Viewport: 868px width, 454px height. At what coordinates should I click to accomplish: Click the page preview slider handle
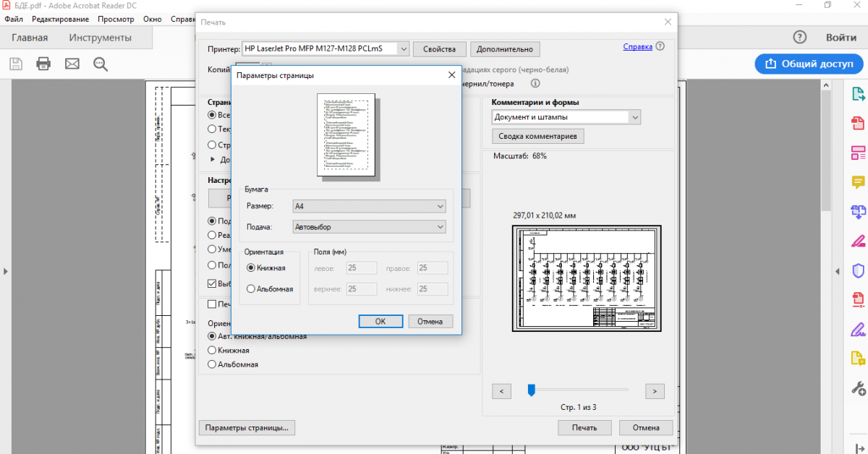point(531,390)
